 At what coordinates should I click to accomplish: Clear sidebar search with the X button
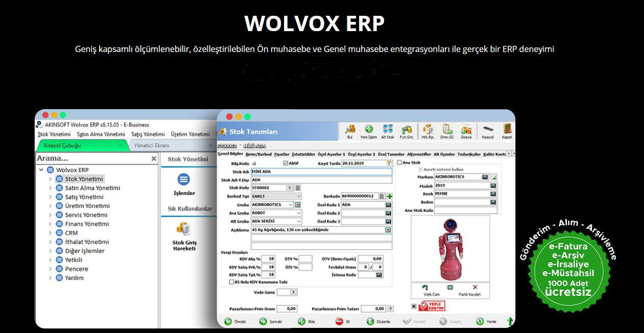(154, 159)
